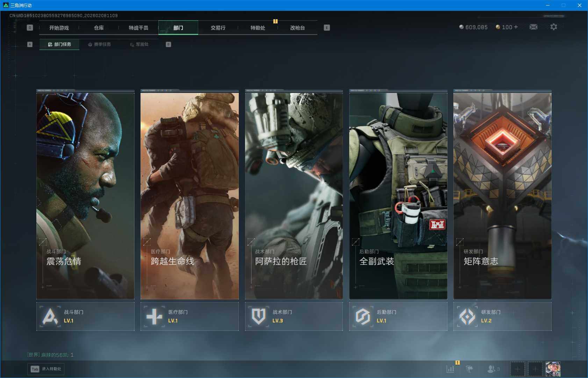Open the player avatar portrait
The image size is (588, 378).
pos(553,369)
